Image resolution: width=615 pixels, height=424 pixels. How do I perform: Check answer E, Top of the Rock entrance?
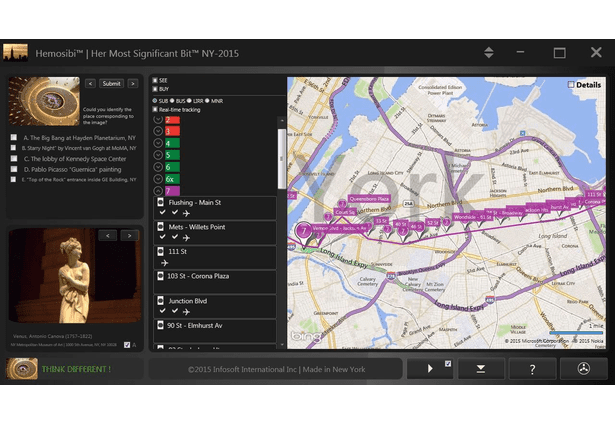(13, 179)
